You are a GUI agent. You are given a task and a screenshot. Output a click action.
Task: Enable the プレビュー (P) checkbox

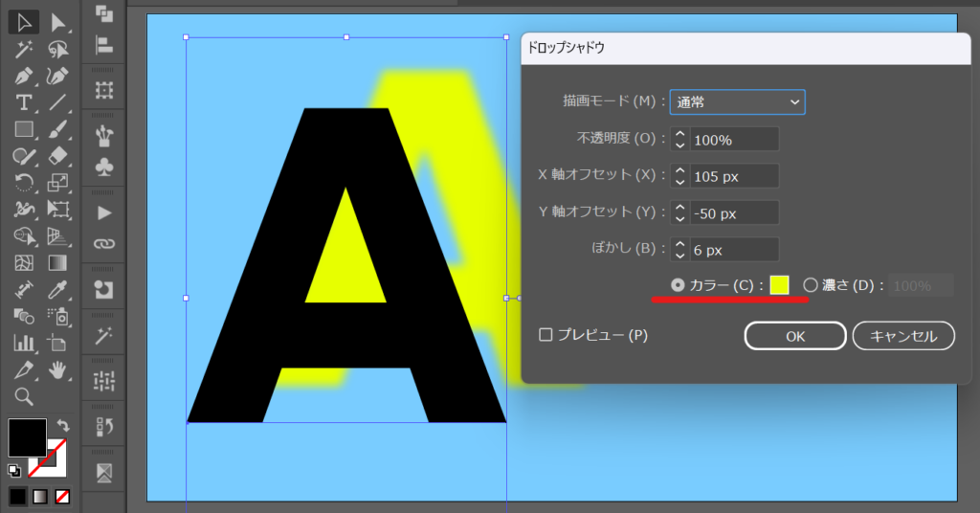(546, 335)
